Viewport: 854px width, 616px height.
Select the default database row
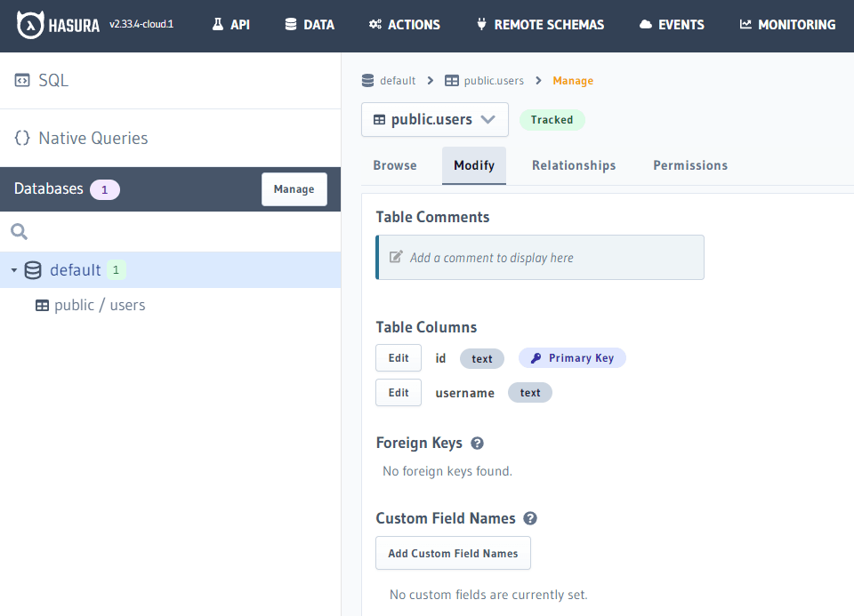click(171, 270)
